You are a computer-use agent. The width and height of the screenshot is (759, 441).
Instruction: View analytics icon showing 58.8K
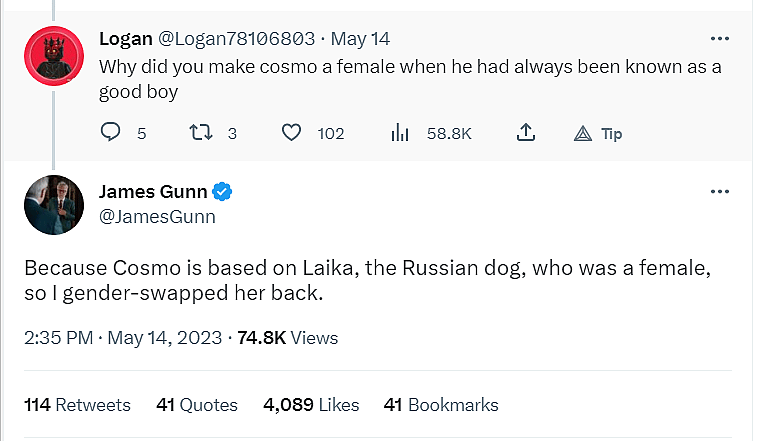click(400, 133)
